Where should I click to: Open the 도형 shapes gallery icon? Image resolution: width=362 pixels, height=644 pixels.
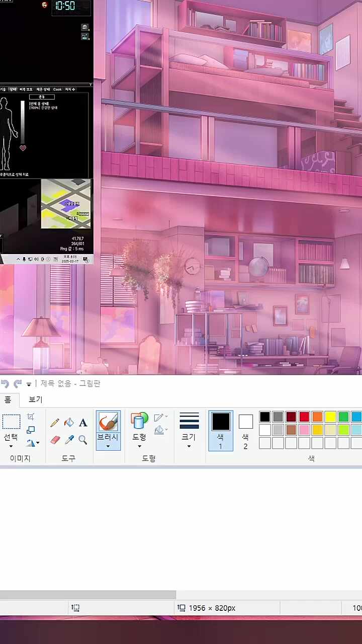[139, 421]
